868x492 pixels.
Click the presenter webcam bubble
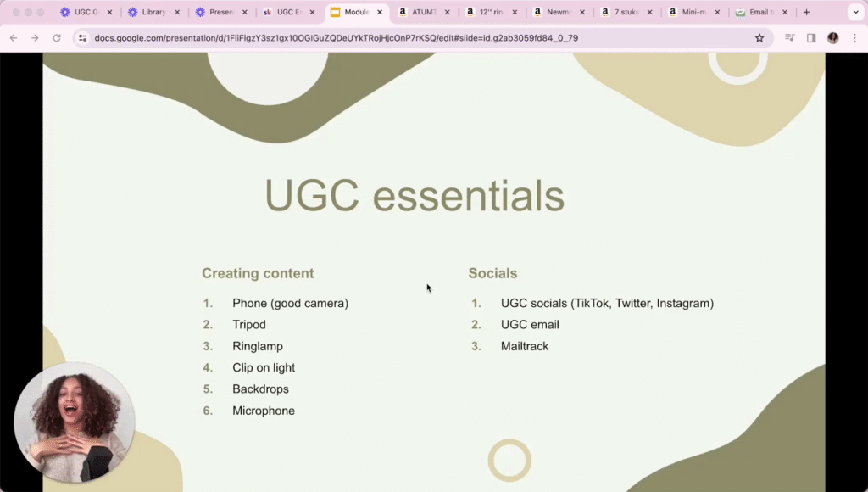(75, 422)
